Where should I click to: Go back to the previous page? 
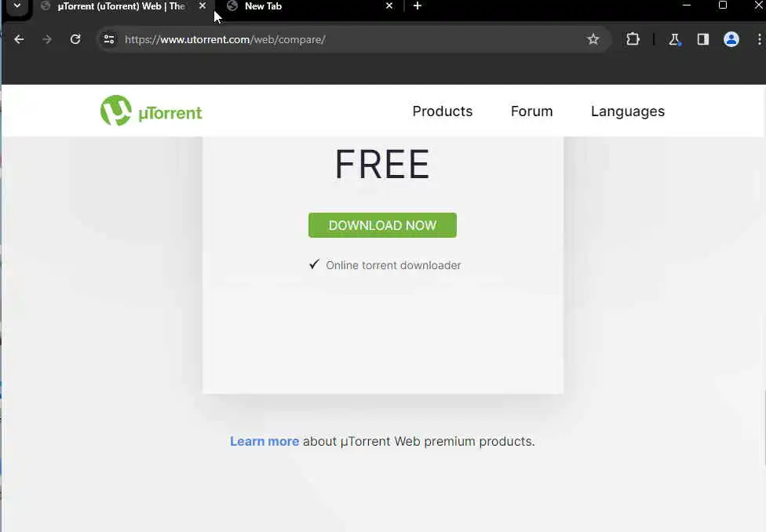(x=19, y=39)
